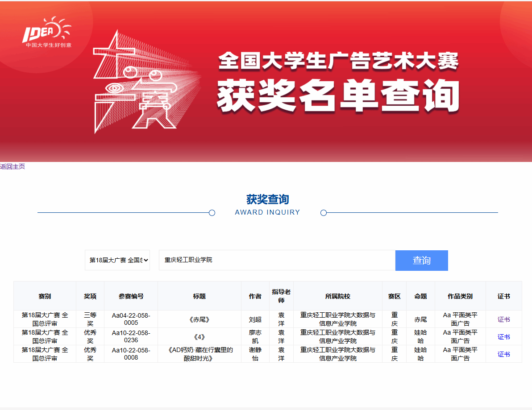Focus the school name search field
The width and height of the screenshot is (532, 410).
pos(277,260)
